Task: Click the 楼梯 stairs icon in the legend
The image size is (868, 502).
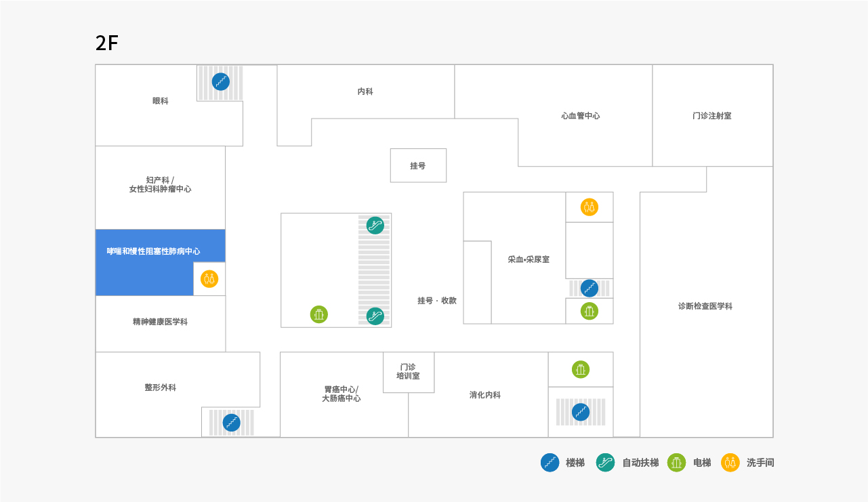Action: pyautogui.click(x=550, y=463)
